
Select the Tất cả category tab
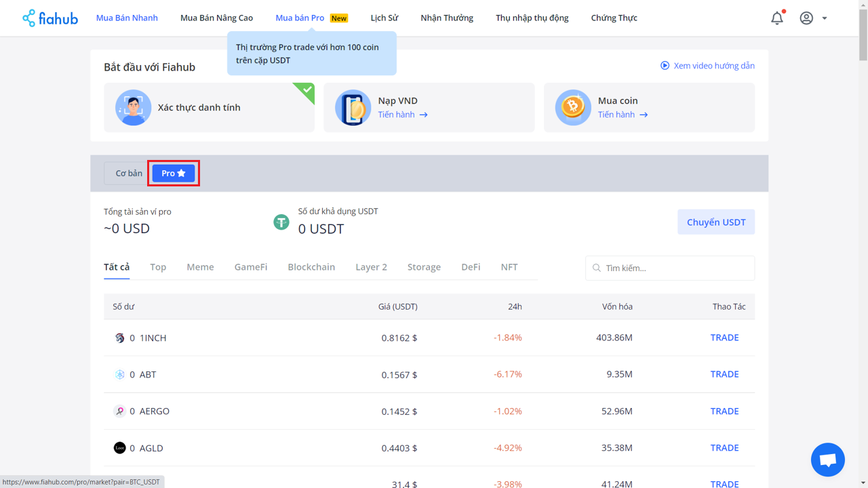coord(117,267)
